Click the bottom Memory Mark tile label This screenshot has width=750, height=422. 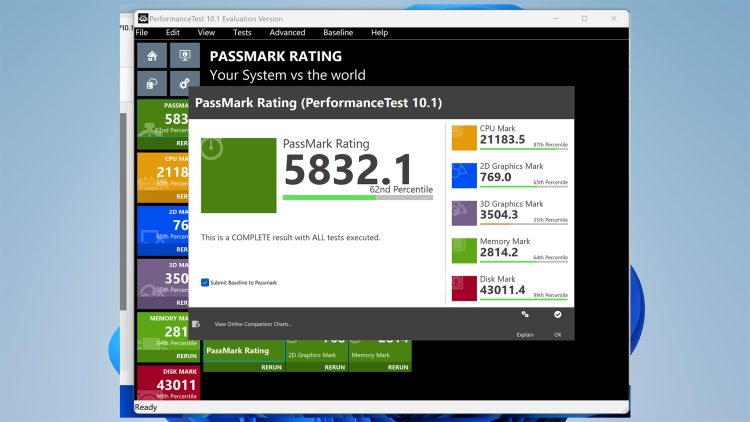coord(371,355)
